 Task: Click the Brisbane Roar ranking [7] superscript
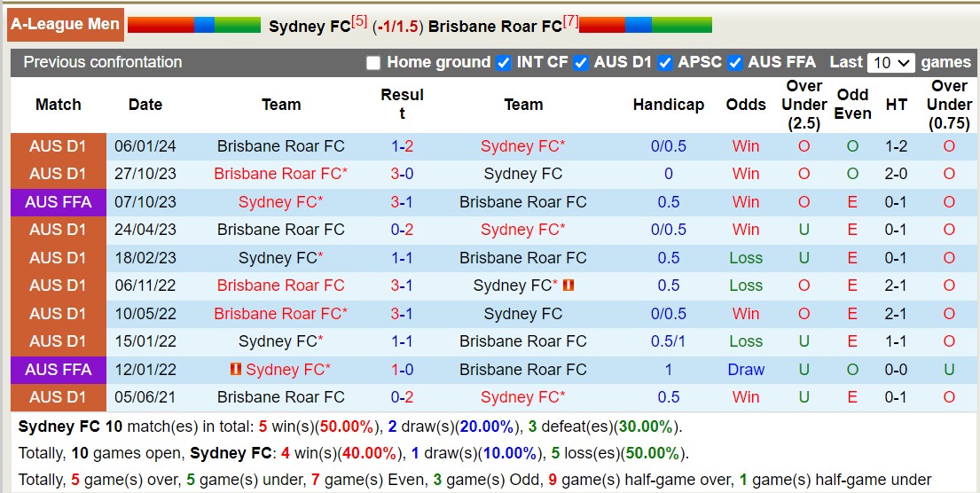click(570, 22)
